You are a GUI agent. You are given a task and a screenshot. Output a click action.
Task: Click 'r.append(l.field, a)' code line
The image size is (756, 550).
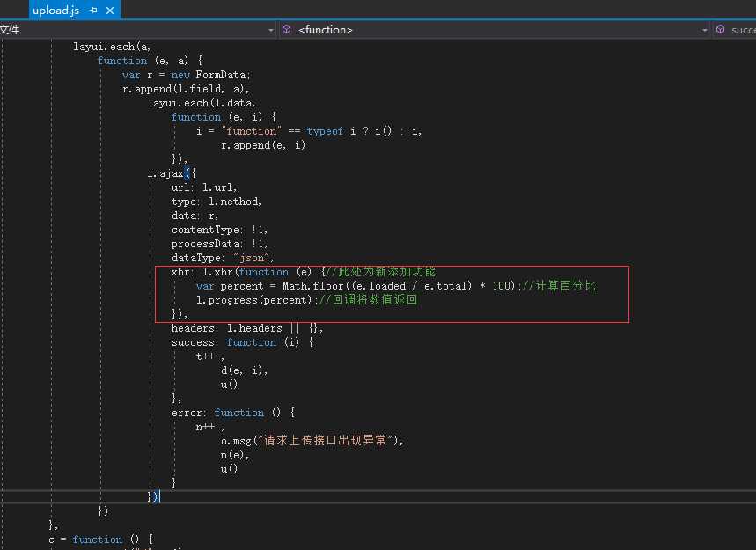point(186,89)
